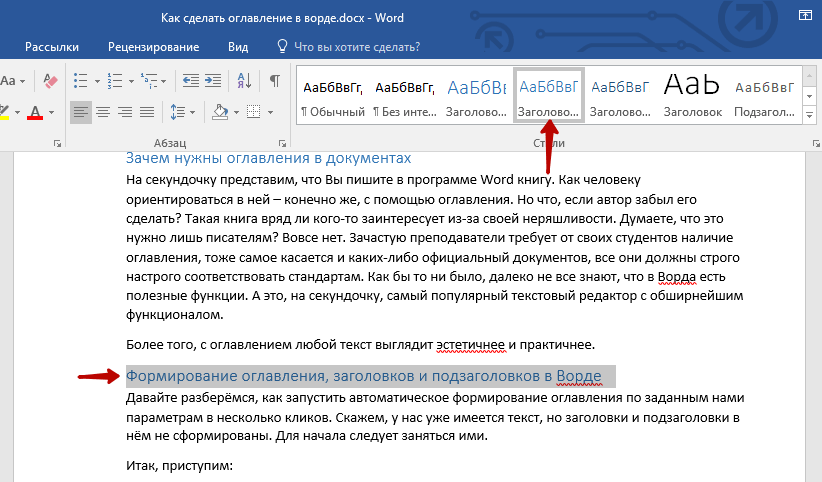Open the Рассылки ribbon tab
The width and height of the screenshot is (822, 482).
(54, 46)
